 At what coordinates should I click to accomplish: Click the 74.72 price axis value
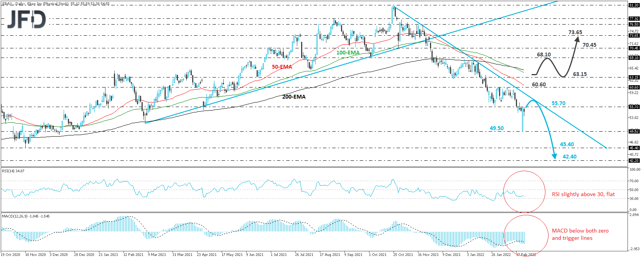tap(634, 31)
